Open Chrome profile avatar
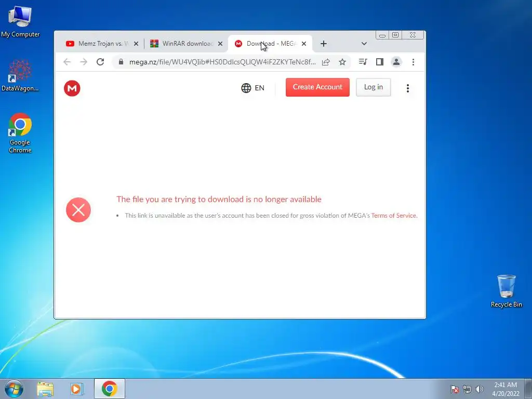This screenshot has height=399, width=532. coord(396,62)
